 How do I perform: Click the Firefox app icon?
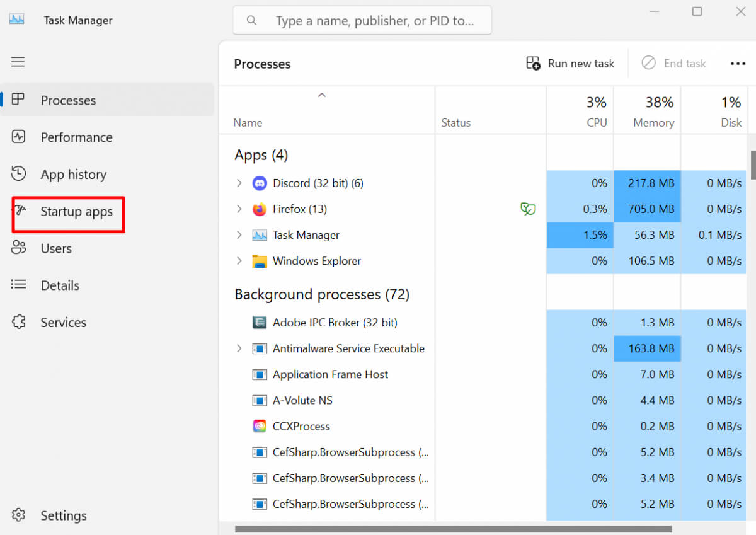260,209
